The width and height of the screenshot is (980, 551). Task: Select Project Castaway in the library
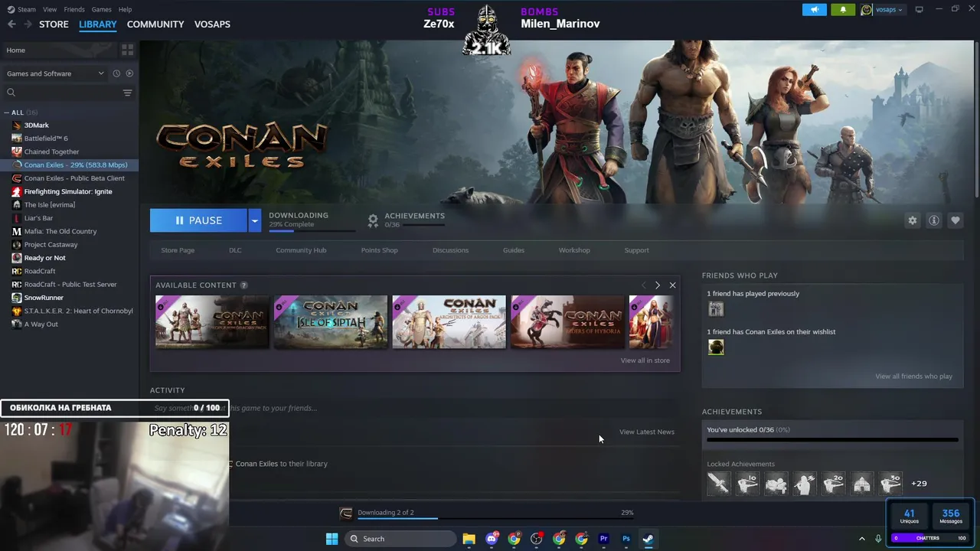[51, 245]
